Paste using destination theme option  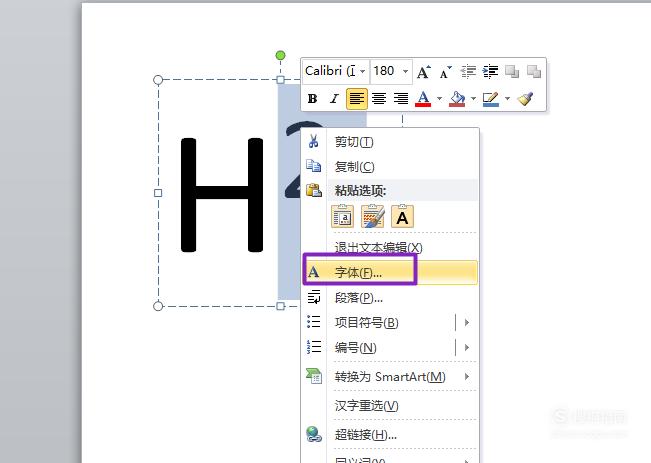click(x=343, y=216)
